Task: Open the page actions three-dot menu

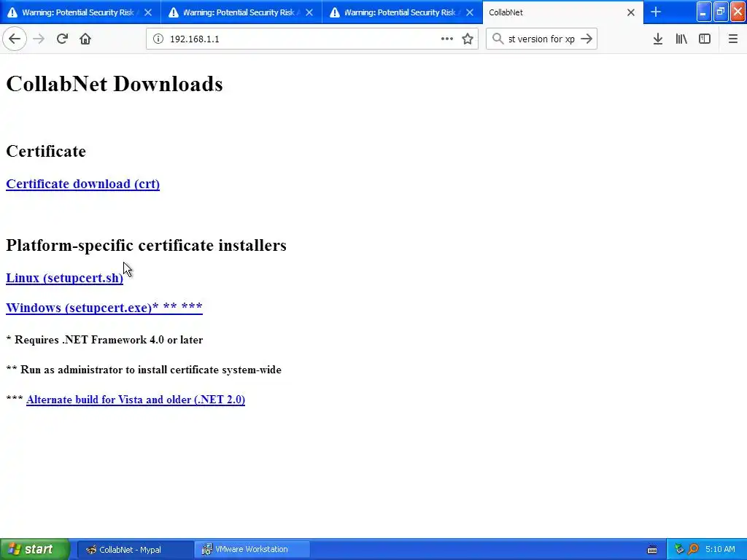Action: point(447,39)
